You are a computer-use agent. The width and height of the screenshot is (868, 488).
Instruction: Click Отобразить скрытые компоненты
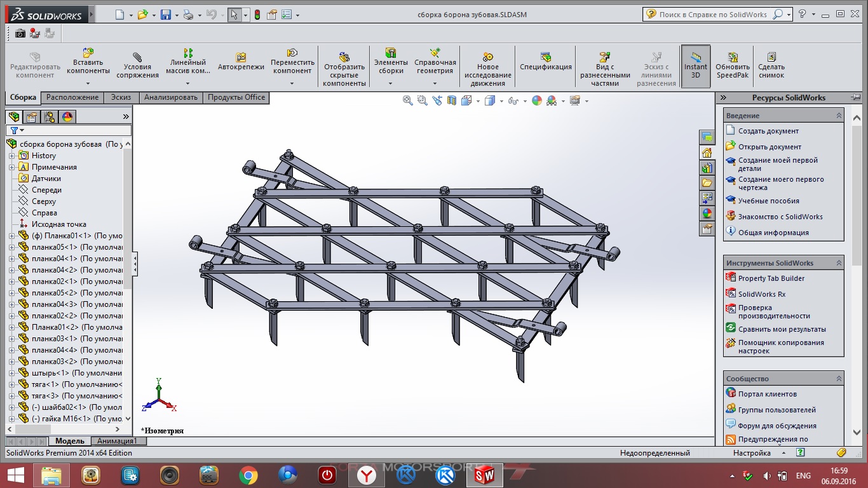[344, 70]
